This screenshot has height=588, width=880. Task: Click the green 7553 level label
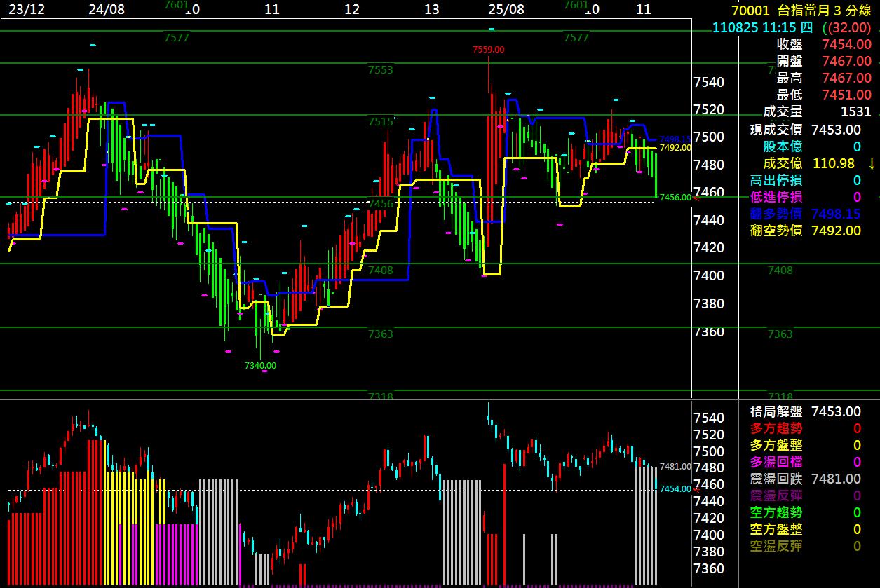(x=381, y=70)
